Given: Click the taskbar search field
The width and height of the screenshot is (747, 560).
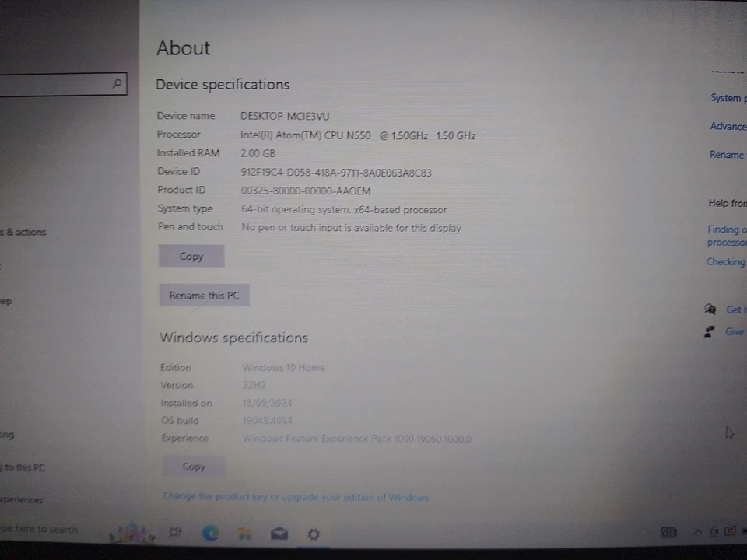Looking at the screenshot, I should [x=47, y=529].
